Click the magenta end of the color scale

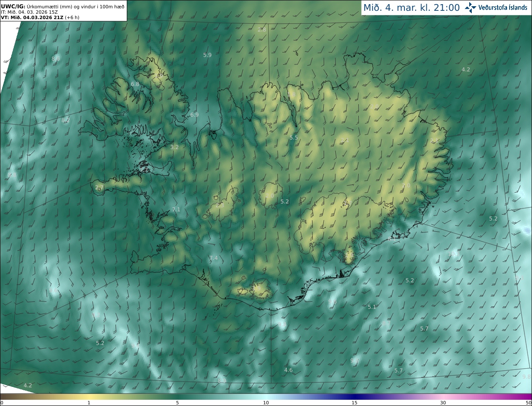pos(526,396)
